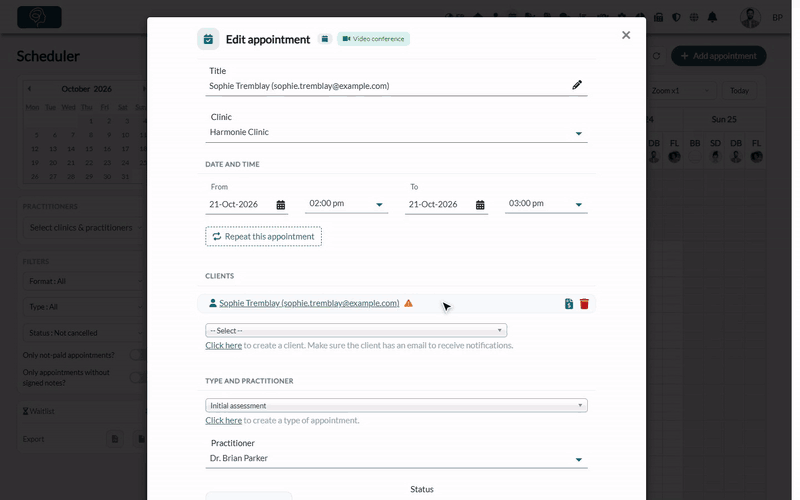The image size is (800, 500).
Task: Click the pencil icon to edit title
Action: [577, 85]
